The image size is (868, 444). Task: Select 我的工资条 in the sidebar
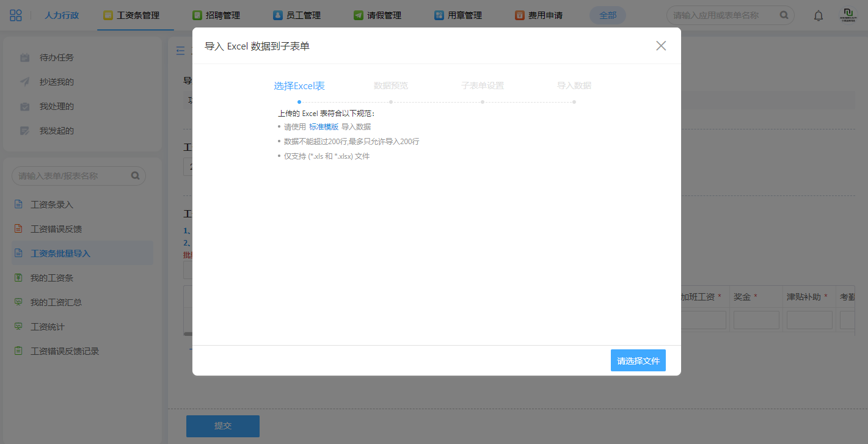point(52,278)
